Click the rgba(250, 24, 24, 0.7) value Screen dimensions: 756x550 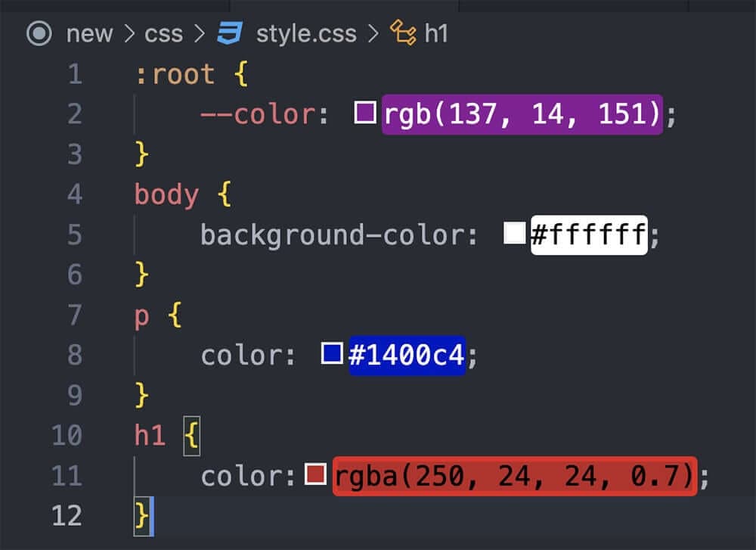click(514, 476)
